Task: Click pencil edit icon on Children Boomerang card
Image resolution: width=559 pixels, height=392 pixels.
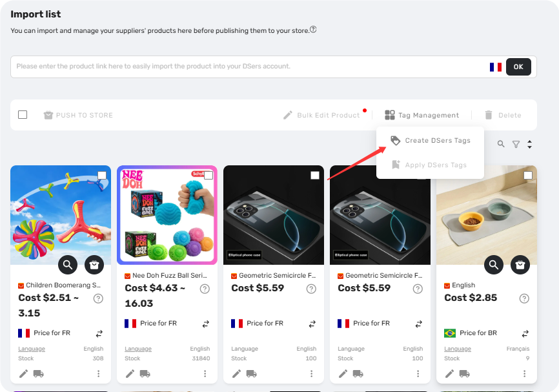Action: 23,373
